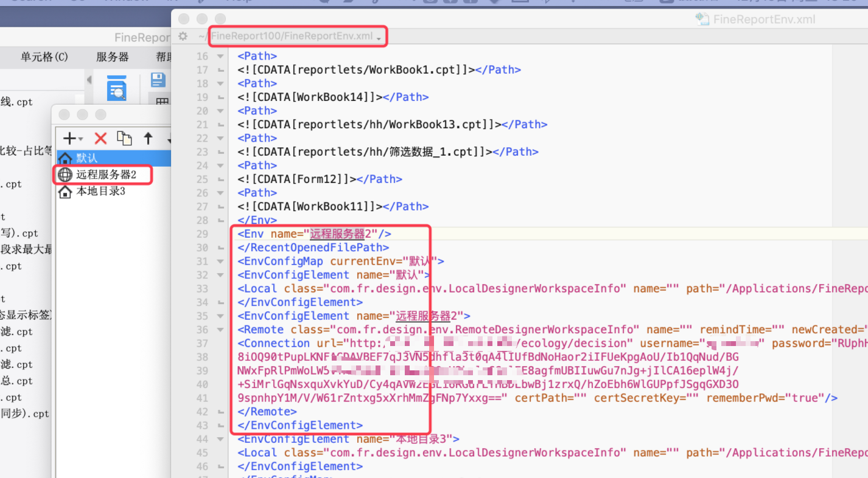Collapse the fold triangle at line 26
This screenshot has height=478, width=868.
(220, 193)
